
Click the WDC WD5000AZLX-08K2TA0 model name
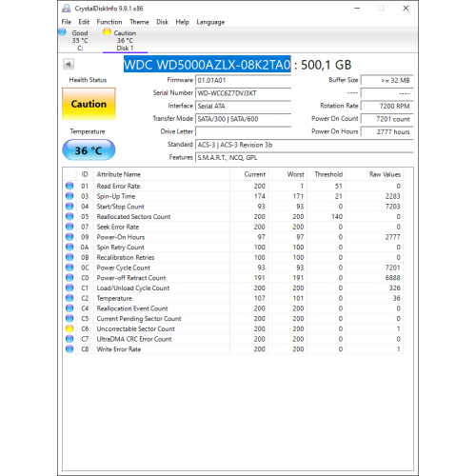208,65
